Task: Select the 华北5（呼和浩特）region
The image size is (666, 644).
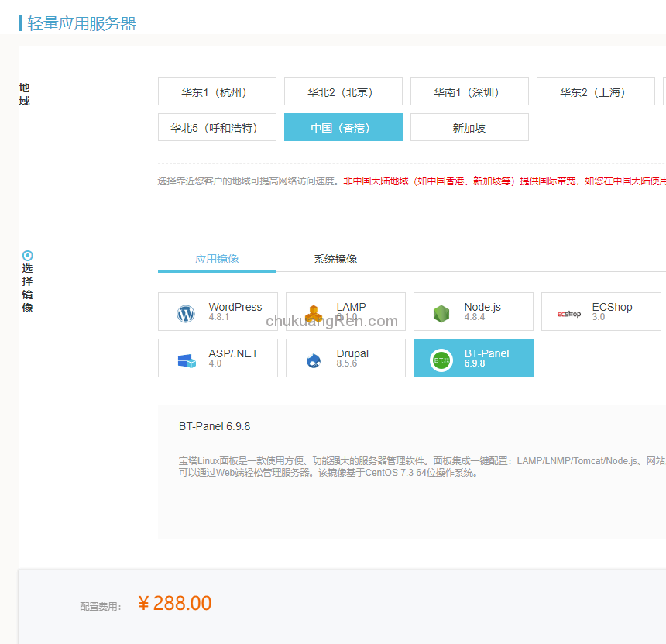Action: (x=217, y=128)
